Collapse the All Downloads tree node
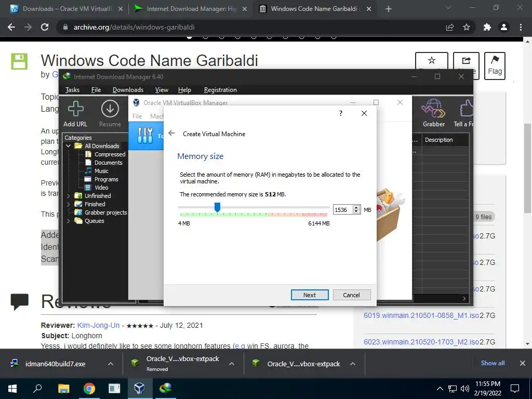 pos(69,146)
